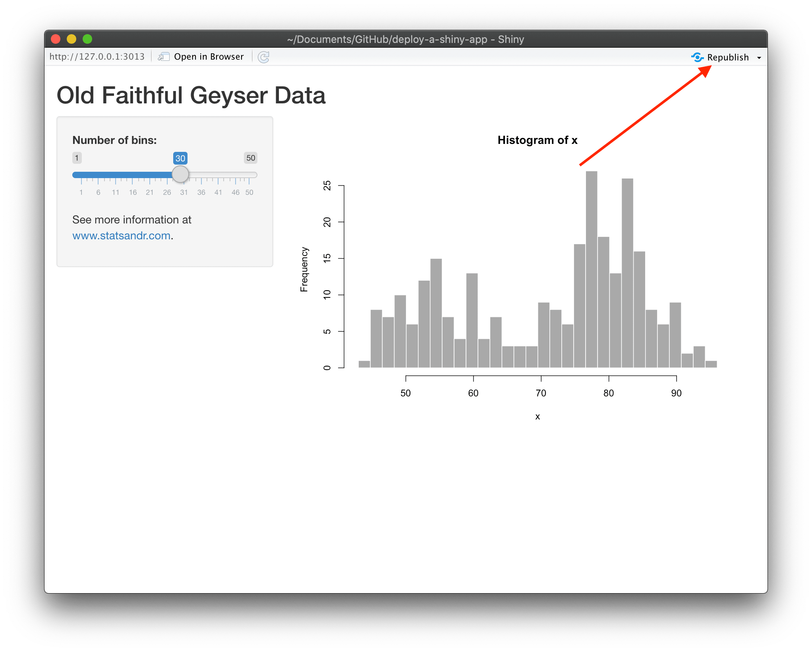Click the slider track near 41

coord(218,175)
